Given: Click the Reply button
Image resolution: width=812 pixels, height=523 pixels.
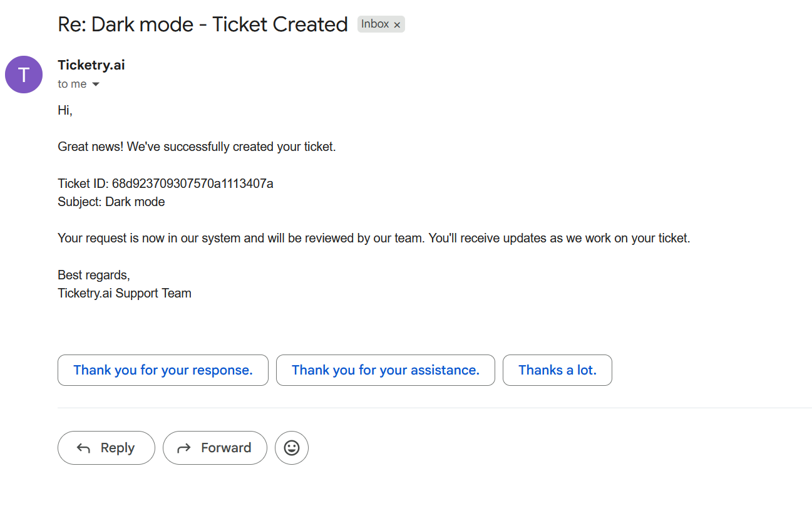Looking at the screenshot, I should coord(106,448).
